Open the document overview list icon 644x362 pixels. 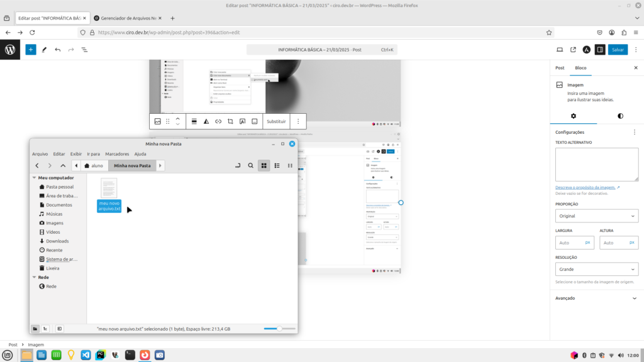(84, 50)
